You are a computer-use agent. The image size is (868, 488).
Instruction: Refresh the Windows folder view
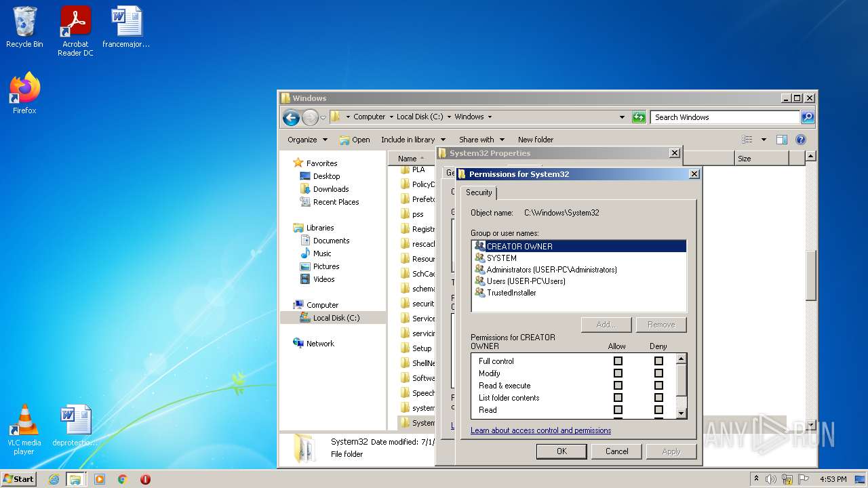pos(639,117)
